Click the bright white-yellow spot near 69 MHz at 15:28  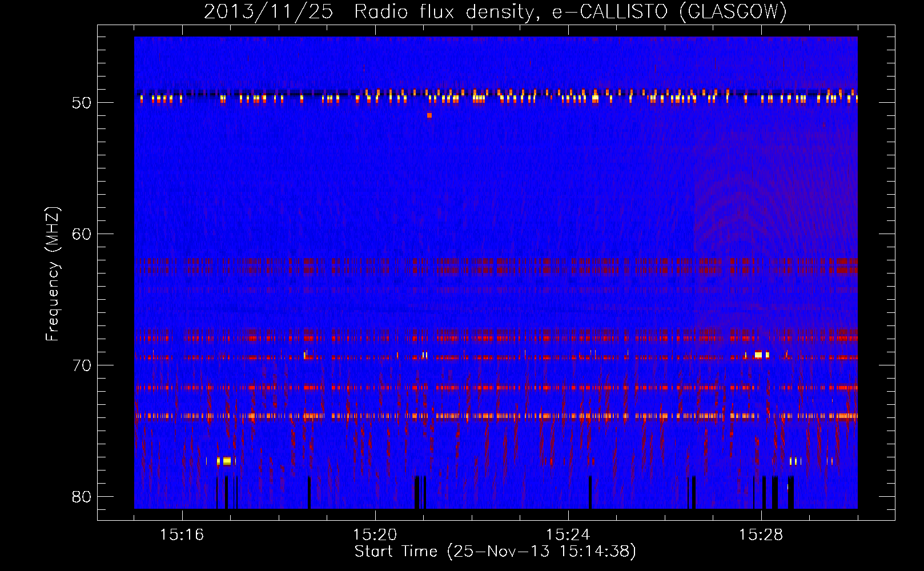pyautogui.click(x=758, y=355)
